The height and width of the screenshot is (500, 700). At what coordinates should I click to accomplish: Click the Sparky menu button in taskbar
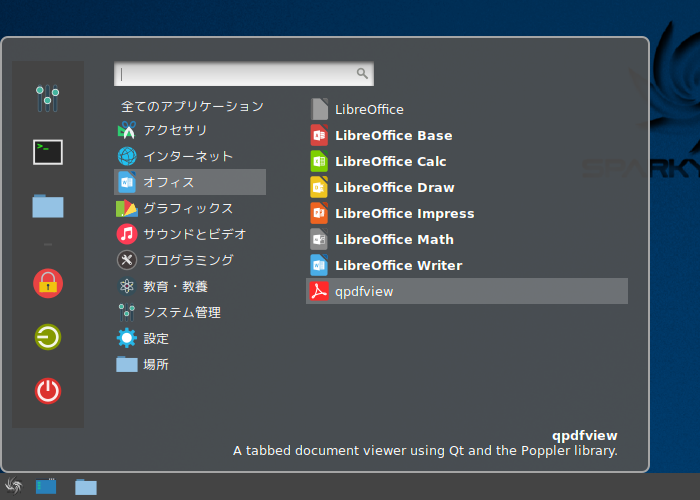pos(13,486)
